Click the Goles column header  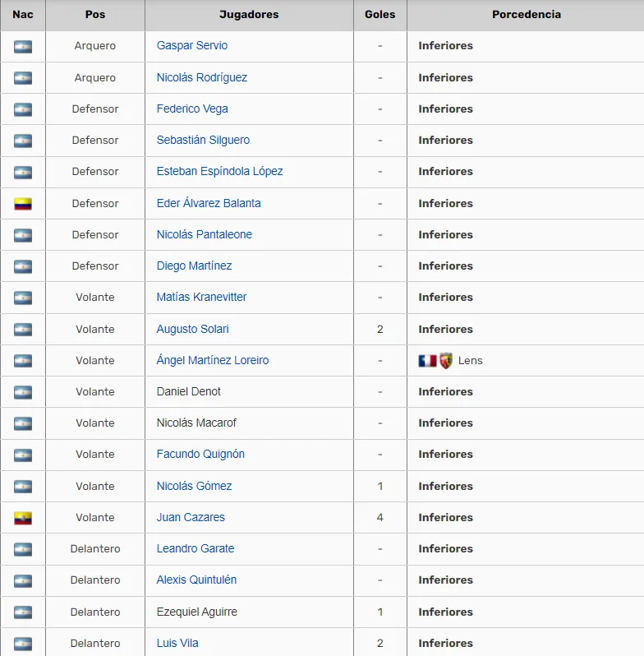(x=379, y=15)
